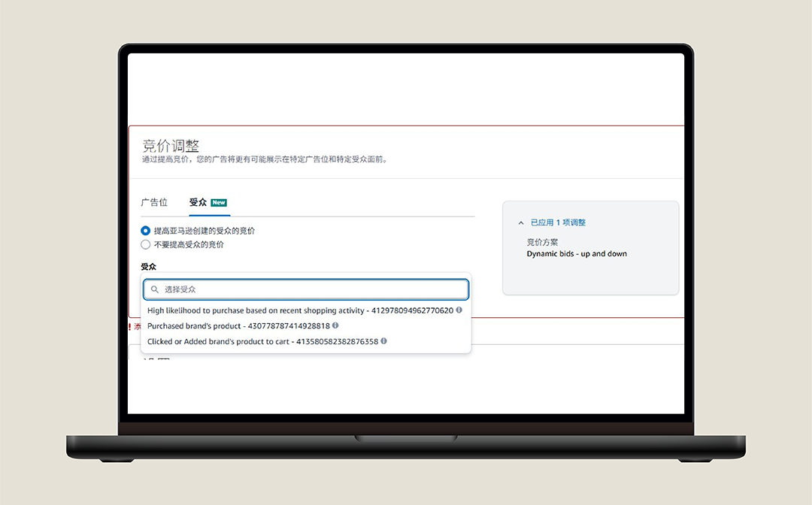The width and height of the screenshot is (812, 505).
Task: Click the magnifier icon in the audience search box
Action: click(155, 289)
